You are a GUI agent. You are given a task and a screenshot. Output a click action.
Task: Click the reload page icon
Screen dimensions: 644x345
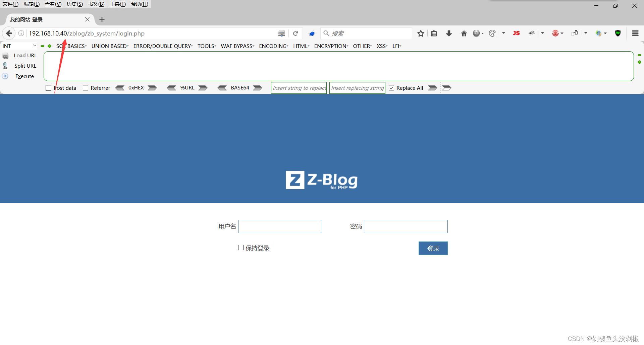coord(296,33)
